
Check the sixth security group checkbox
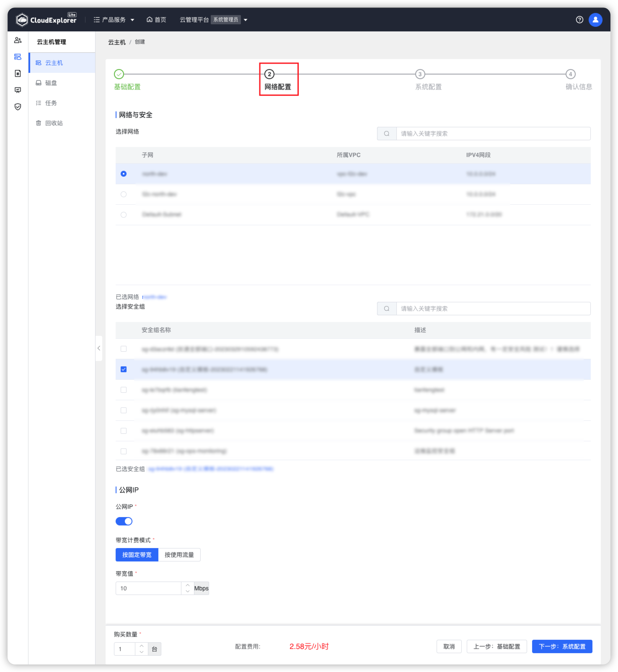coord(123,451)
